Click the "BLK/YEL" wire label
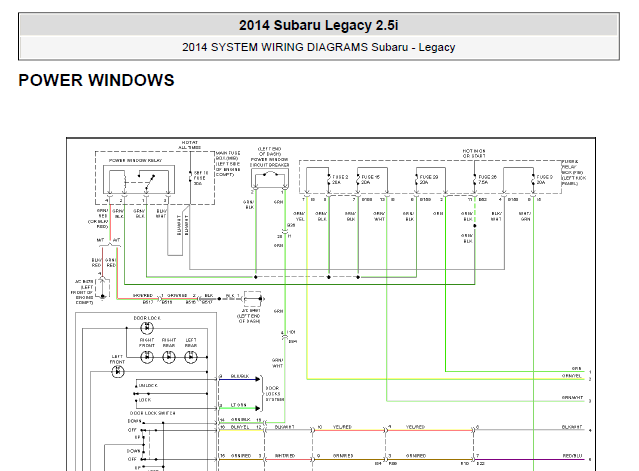The width and height of the screenshot is (639, 471). pyautogui.click(x=240, y=427)
